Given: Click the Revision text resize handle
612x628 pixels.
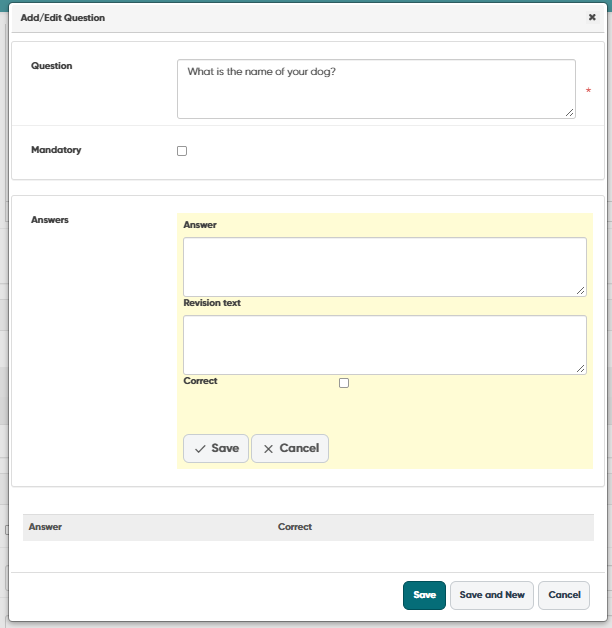Looking at the screenshot, I should (580, 369).
